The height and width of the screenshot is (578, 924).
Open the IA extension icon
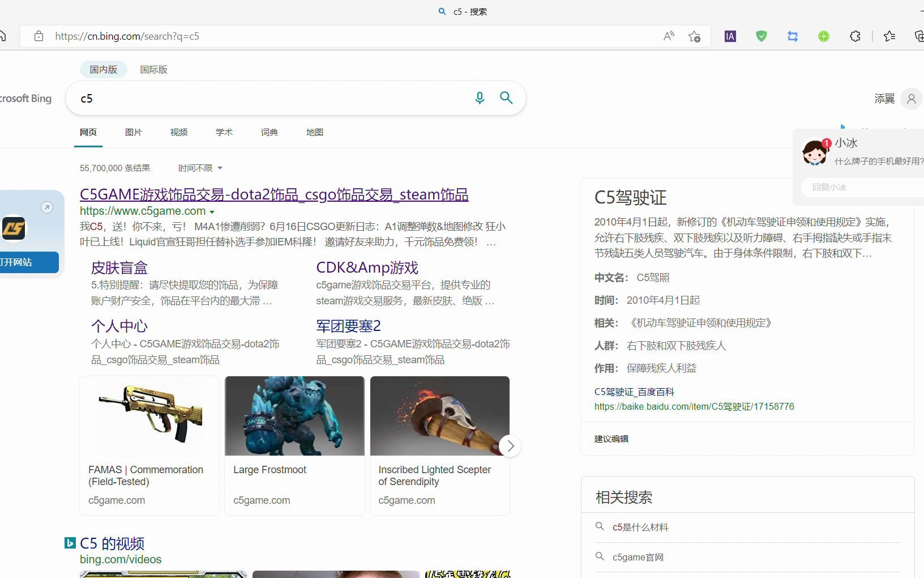click(x=730, y=36)
